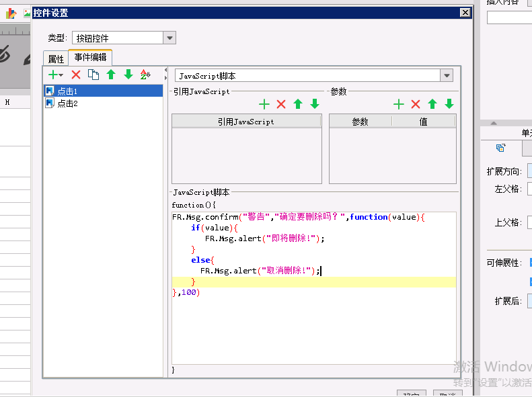The image size is (532, 397).
Task: Remove the selected 引用JavaScript reference
Action: tap(281, 104)
